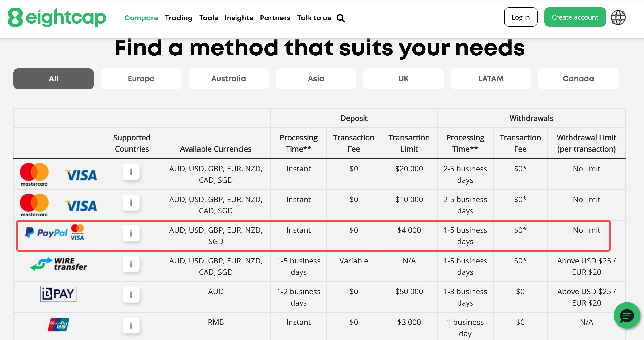Viewport: 644px width, 340px height.
Task: Click the Deposit column group header
Action: click(354, 118)
